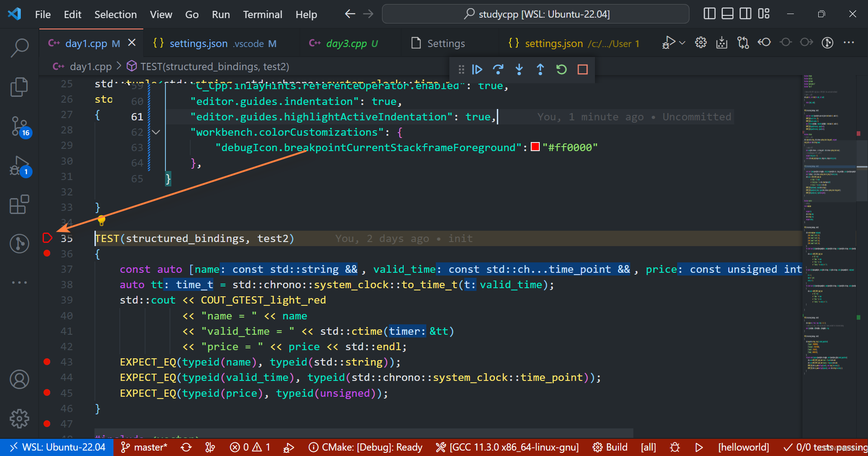Toggle current-frame breakpoint on line 35

(x=47, y=238)
